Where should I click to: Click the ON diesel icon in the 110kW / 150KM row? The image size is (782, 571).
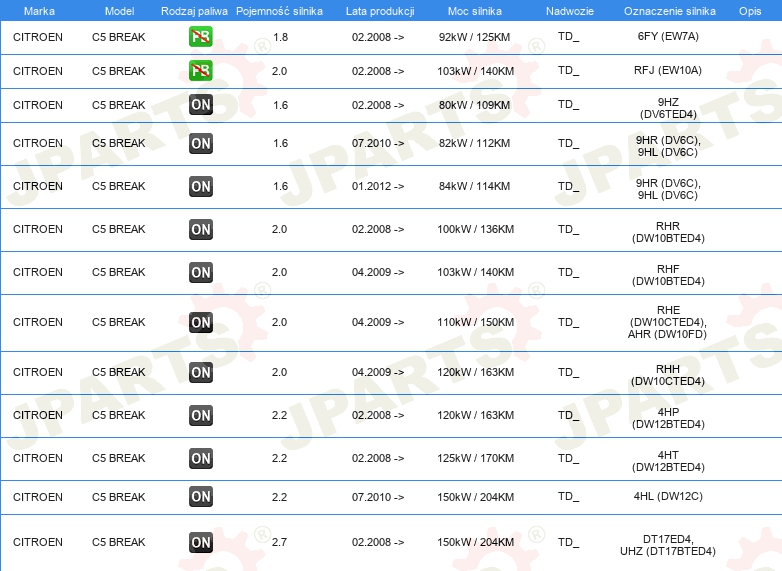(200, 322)
